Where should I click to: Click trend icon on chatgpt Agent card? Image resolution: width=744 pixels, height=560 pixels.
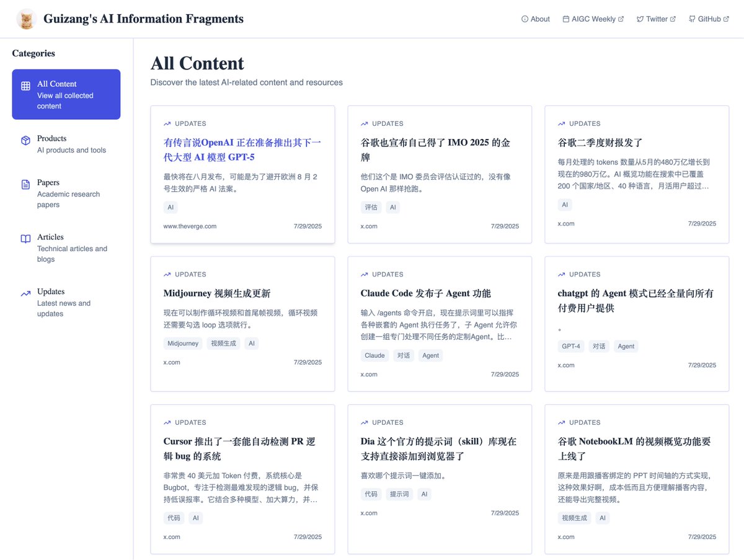(x=562, y=274)
